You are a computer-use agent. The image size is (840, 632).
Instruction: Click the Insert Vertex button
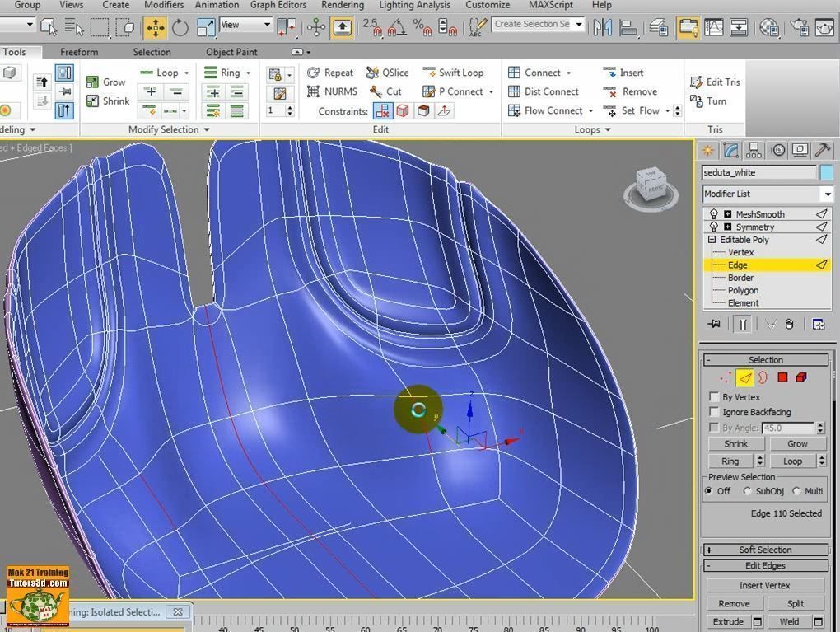[x=764, y=585]
